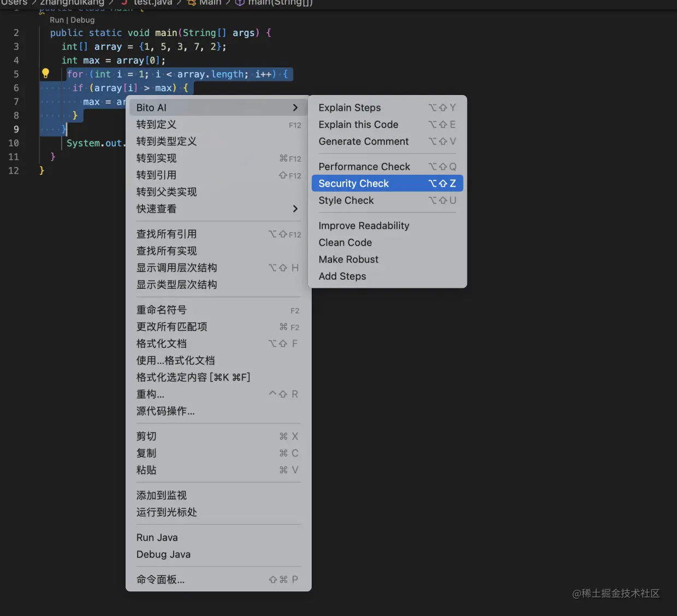The image size is (677, 616).
Task: Choose 显示类型层次结构 option
Action: [218, 285]
